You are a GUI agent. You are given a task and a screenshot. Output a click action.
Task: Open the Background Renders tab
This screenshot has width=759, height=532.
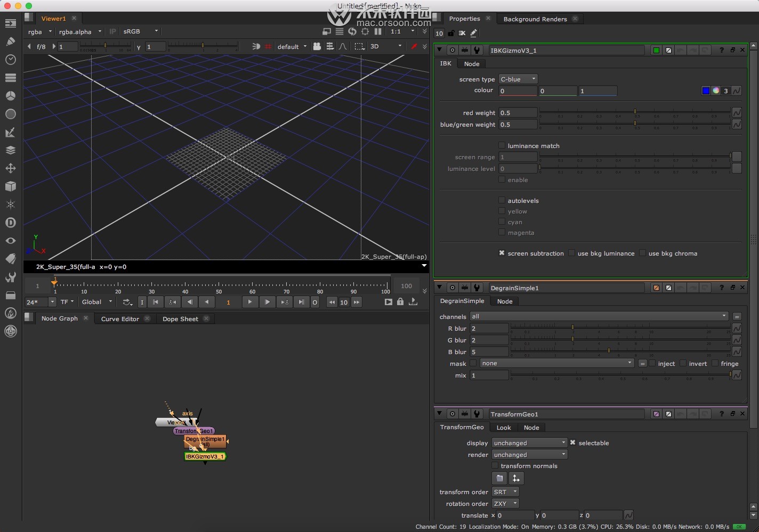(535, 19)
